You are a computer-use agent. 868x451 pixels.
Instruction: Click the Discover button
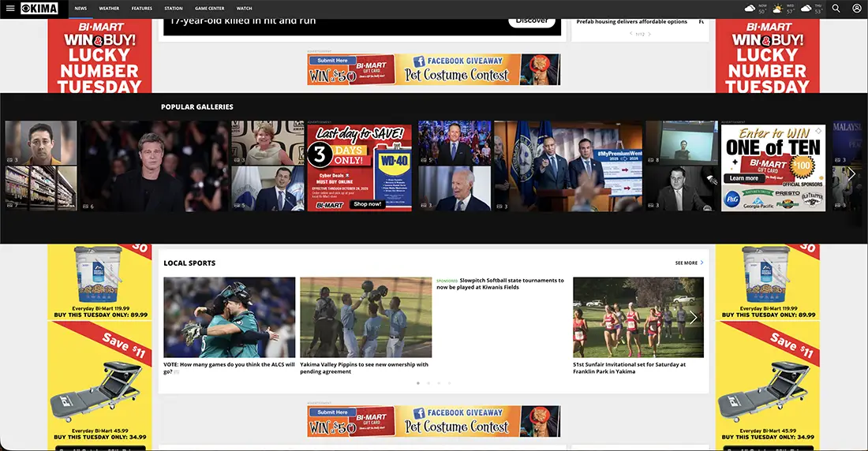click(532, 21)
